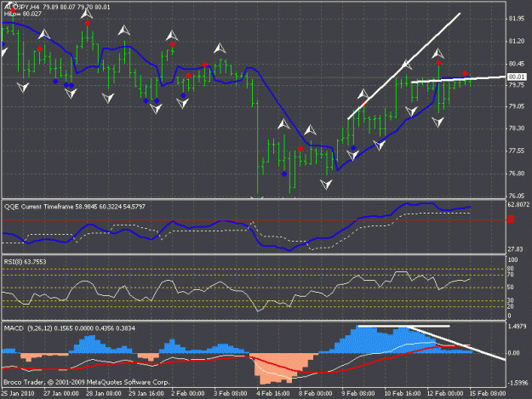Click the 81.95 price scale value
The image size is (532, 399).
coord(517,19)
